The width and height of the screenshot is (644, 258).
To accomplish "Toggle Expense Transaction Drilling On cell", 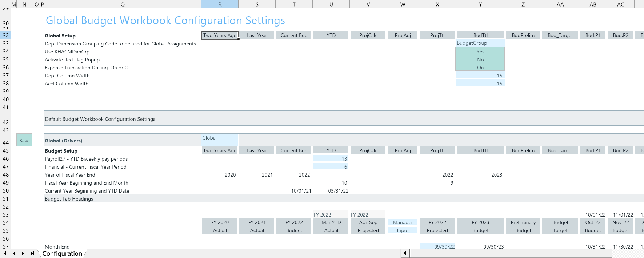I will coord(480,68).
